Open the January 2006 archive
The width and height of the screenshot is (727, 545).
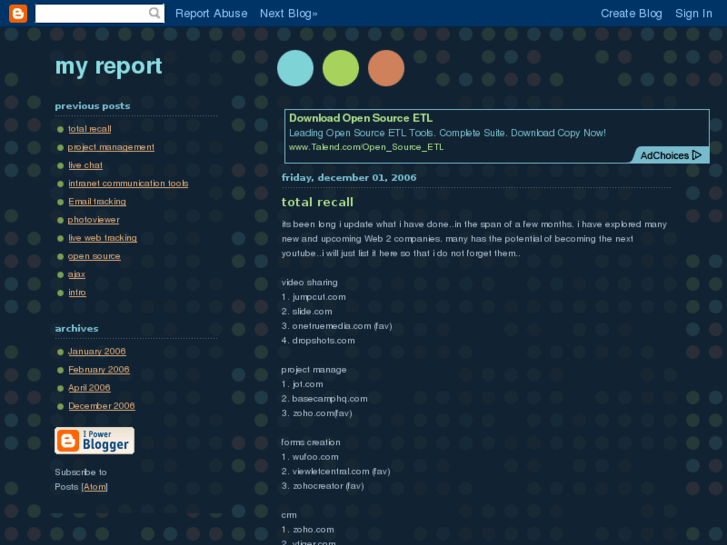click(x=96, y=351)
